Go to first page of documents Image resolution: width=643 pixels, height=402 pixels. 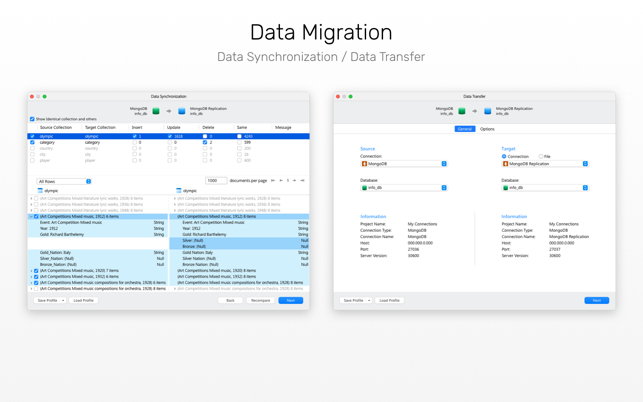(x=273, y=181)
